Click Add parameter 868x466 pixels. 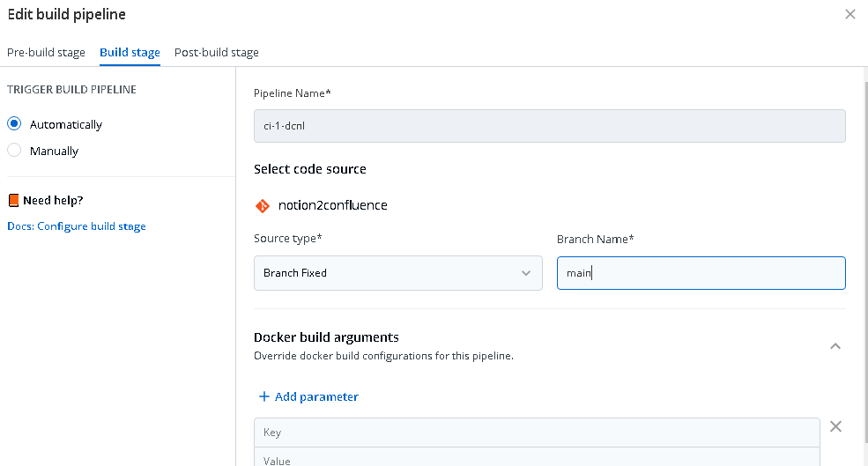(x=308, y=396)
